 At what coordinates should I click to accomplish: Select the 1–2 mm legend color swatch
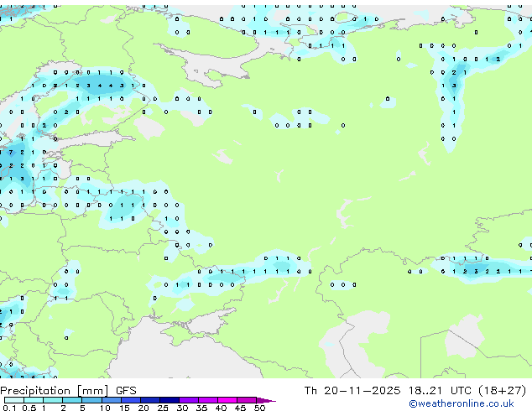pos(53,400)
